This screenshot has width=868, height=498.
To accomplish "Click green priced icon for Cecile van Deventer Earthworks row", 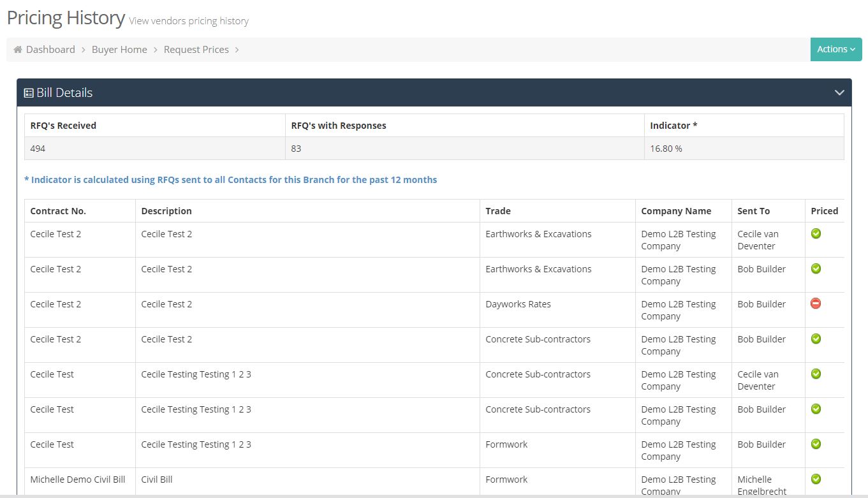I will (x=816, y=233).
